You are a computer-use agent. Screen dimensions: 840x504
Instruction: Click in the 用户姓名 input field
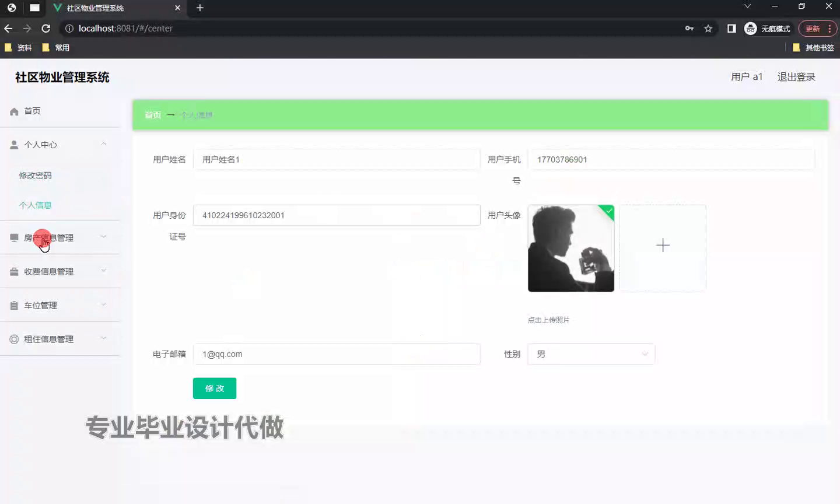[337, 159]
